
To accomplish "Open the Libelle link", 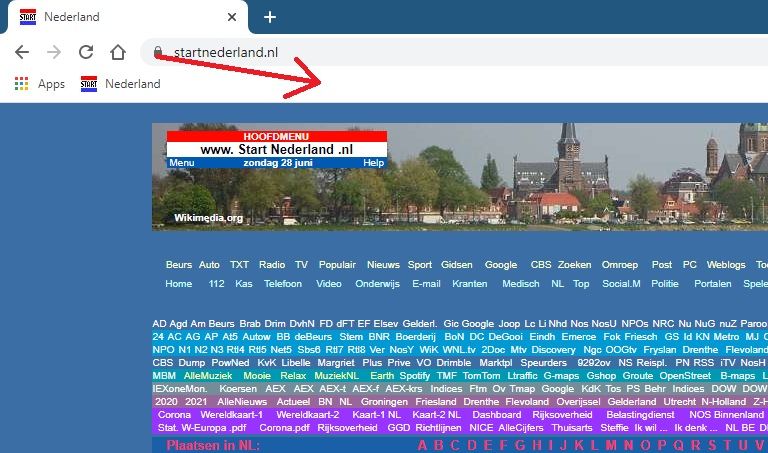I will (x=295, y=363).
